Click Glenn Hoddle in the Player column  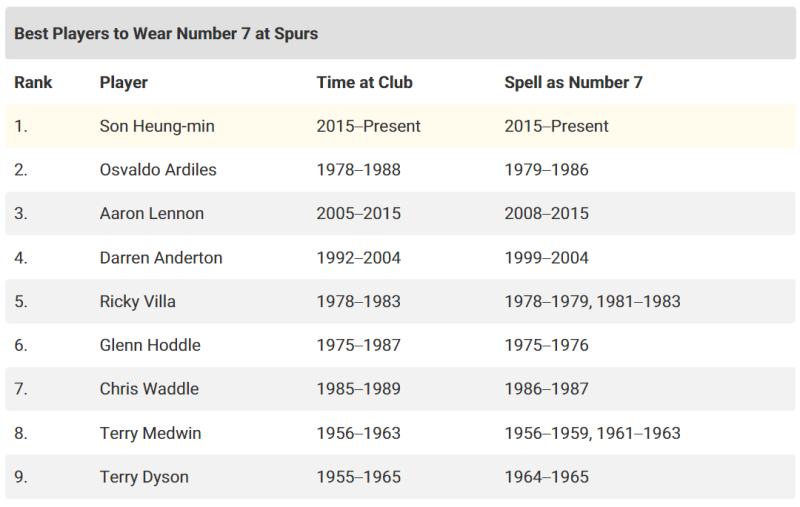click(x=150, y=345)
